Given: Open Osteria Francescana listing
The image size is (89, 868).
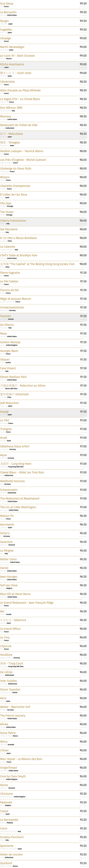Looking at the screenshot, I should pos(13,221).
